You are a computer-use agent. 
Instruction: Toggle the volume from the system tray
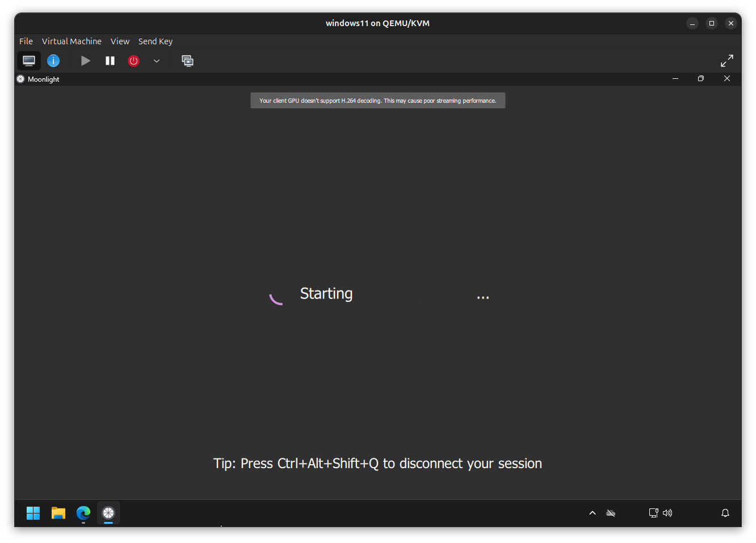coord(667,513)
